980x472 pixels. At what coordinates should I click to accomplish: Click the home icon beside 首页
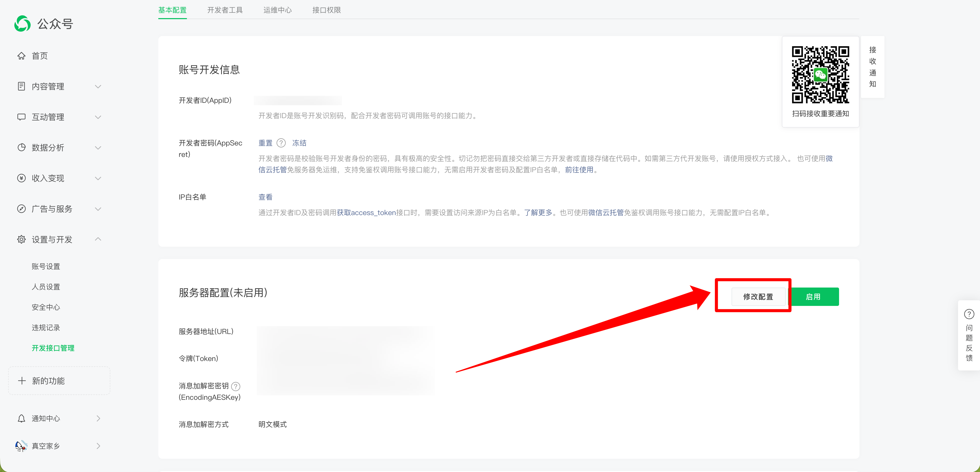21,56
